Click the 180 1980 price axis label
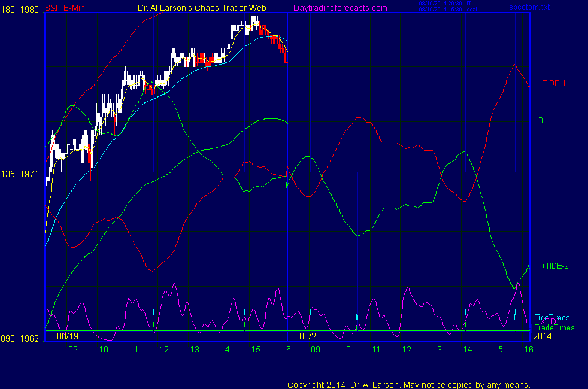 click(20, 10)
